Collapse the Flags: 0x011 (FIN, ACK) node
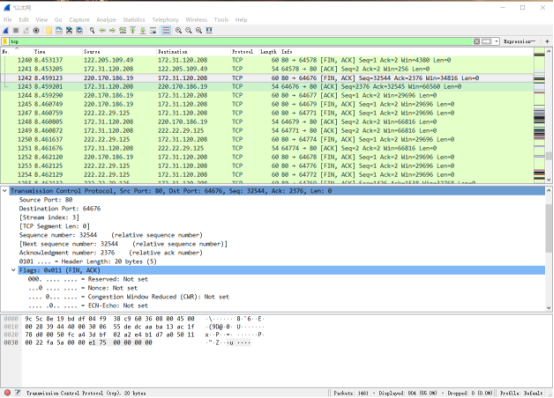The height and width of the screenshot is (398, 554). pyautogui.click(x=13, y=270)
